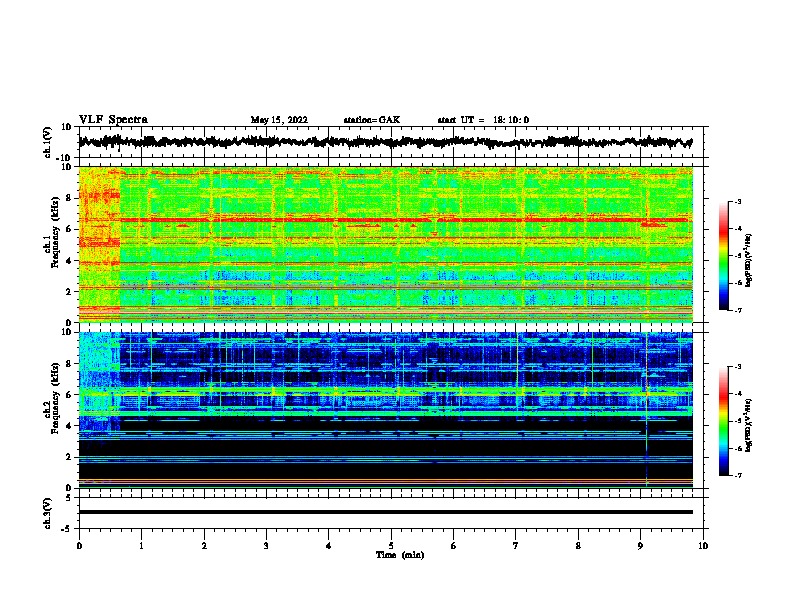Click the ch.1 voltage waveform trace
The height and width of the screenshot is (612, 792).
(x=385, y=142)
